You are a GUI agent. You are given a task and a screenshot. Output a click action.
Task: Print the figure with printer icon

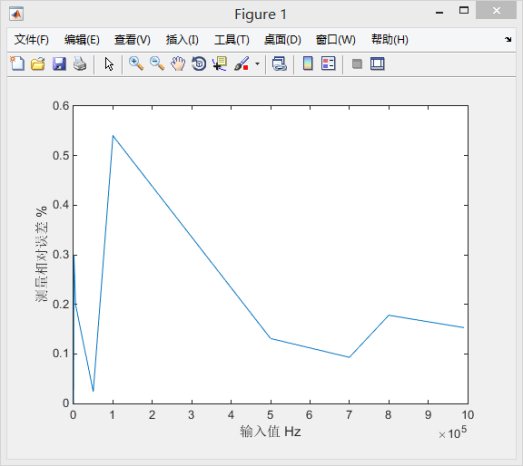pos(80,64)
